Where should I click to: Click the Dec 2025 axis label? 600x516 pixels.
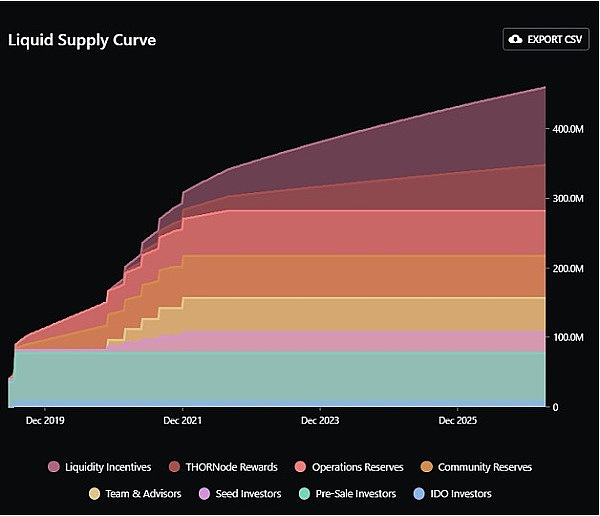point(458,420)
